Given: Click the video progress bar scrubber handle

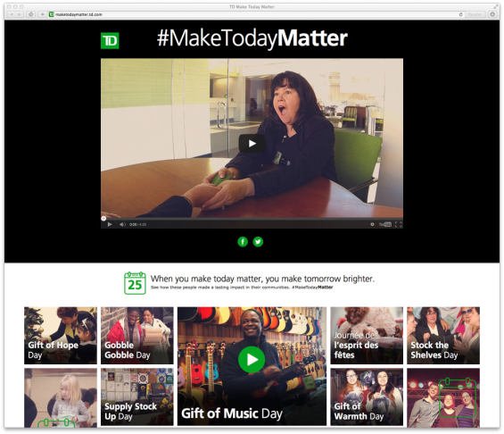Looking at the screenshot, I should (x=103, y=219).
